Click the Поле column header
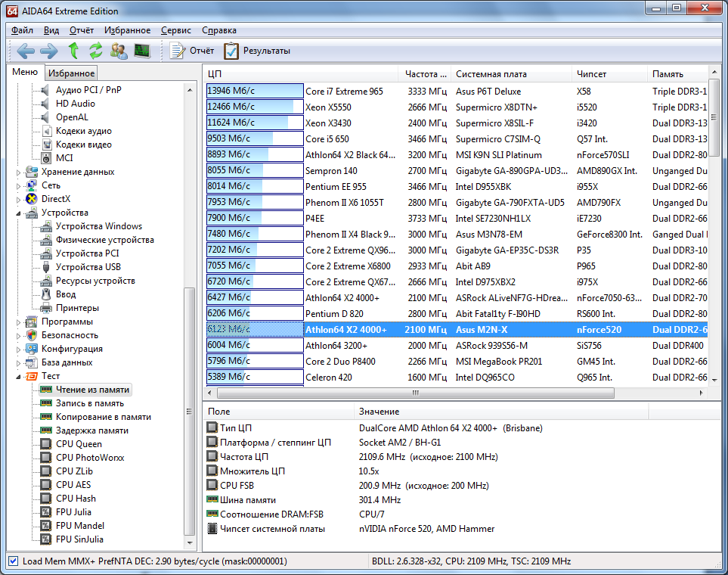The image size is (728, 575). (x=278, y=412)
